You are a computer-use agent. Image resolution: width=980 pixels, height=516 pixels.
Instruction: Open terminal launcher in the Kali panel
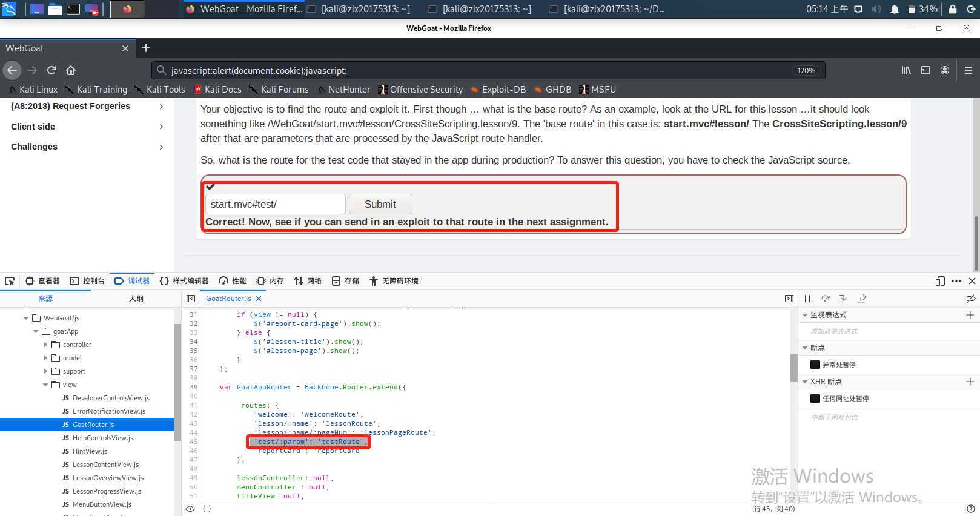point(73,9)
